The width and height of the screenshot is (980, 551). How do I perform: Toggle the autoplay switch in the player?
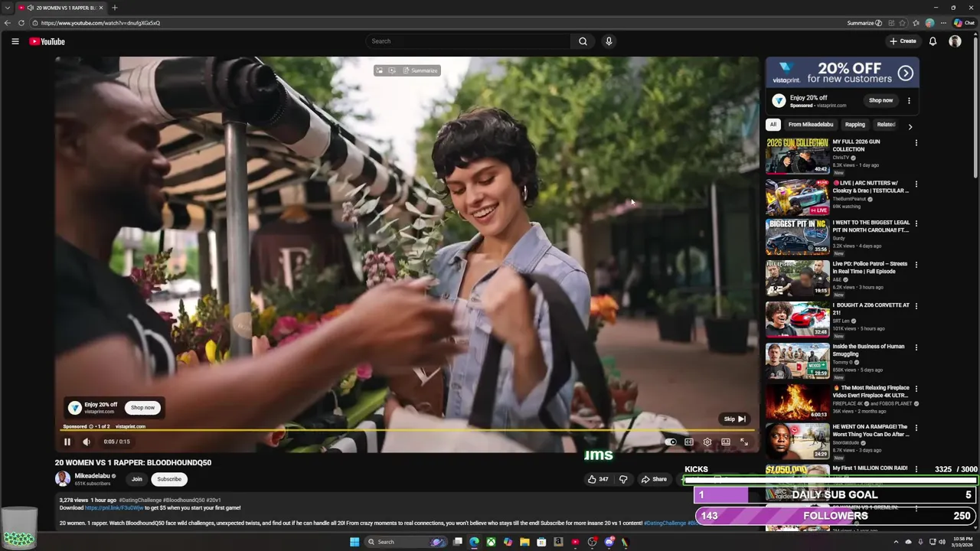point(670,442)
